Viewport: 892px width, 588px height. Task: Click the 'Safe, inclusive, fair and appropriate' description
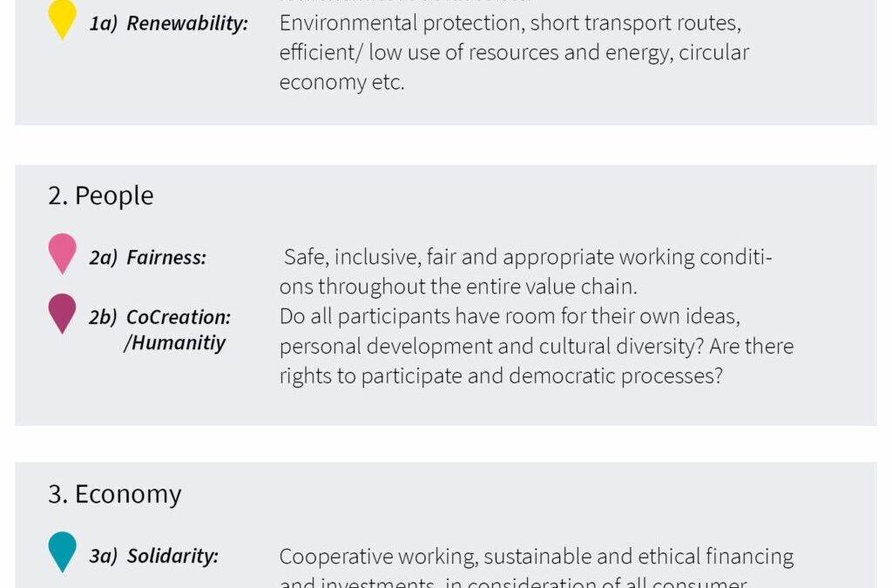(528, 257)
